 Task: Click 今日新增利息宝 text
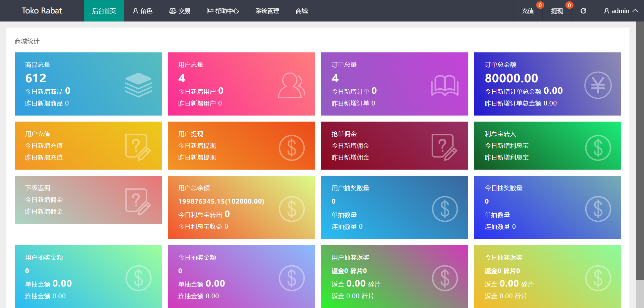pyautogui.click(x=507, y=146)
